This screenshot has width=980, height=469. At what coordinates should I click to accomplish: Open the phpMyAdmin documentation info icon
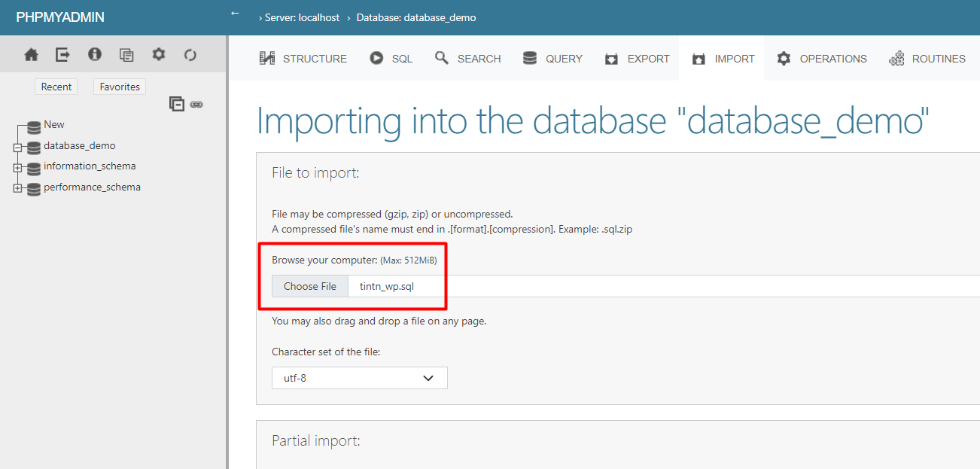tap(94, 55)
